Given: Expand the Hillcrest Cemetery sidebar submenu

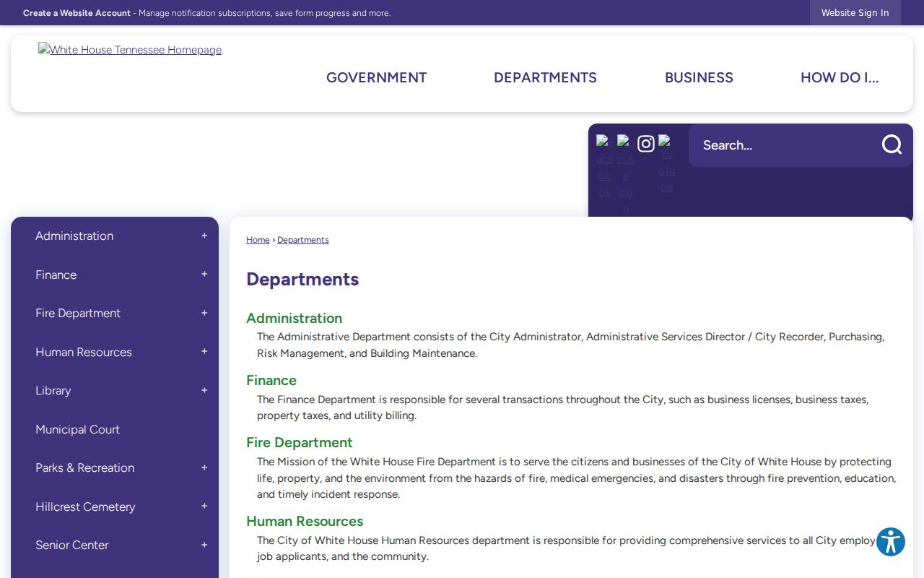Looking at the screenshot, I should pos(204,506).
